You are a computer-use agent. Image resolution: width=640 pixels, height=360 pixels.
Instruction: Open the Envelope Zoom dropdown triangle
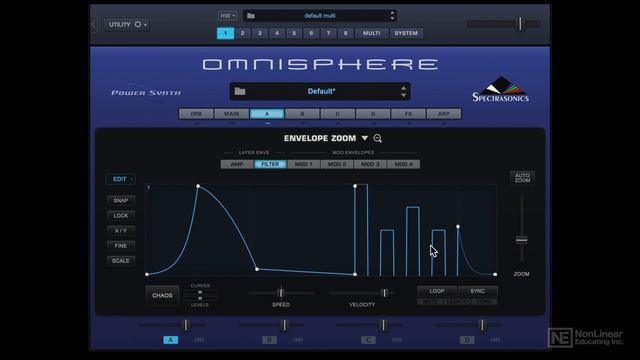click(364, 138)
